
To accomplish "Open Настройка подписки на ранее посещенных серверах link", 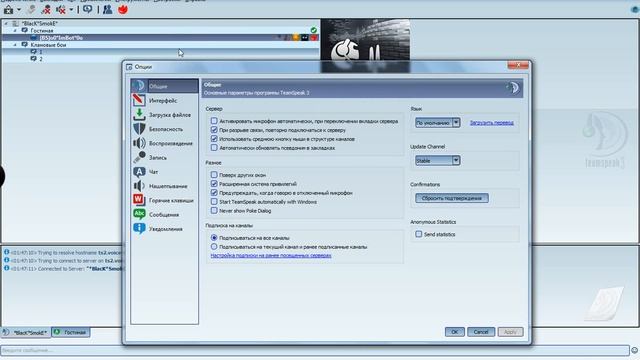I will (x=271, y=256).
